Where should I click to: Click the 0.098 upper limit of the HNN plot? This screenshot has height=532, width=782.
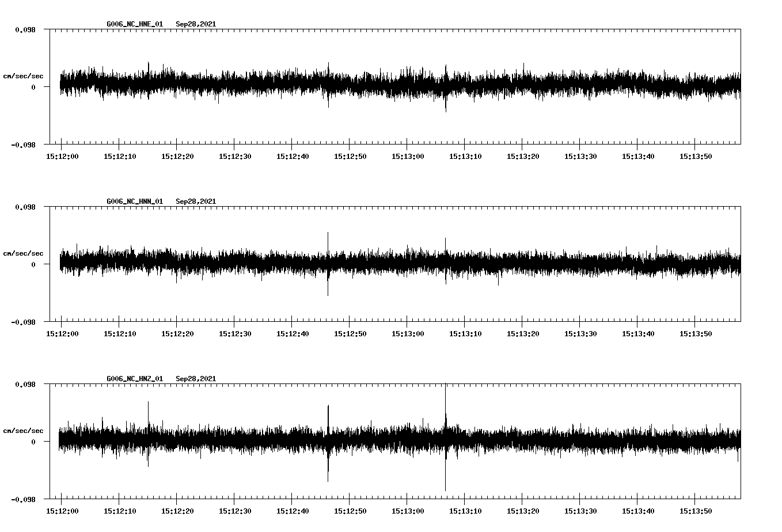tap(25, 207)
